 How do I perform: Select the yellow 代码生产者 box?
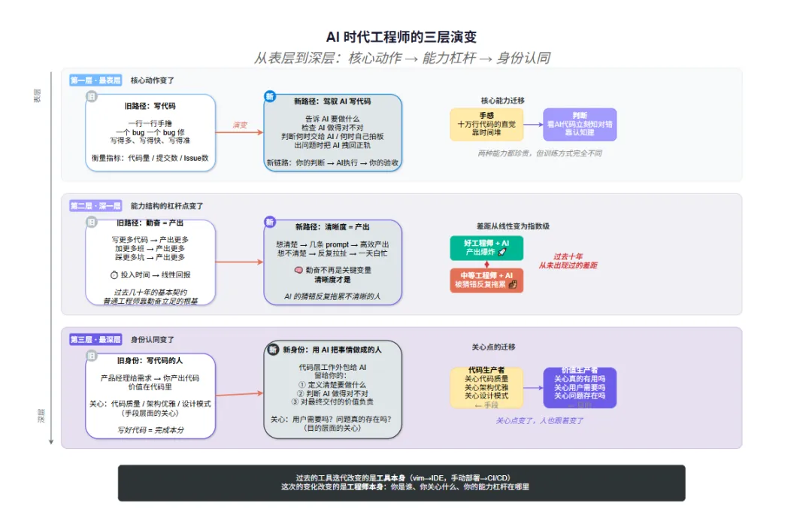[486, 387]
